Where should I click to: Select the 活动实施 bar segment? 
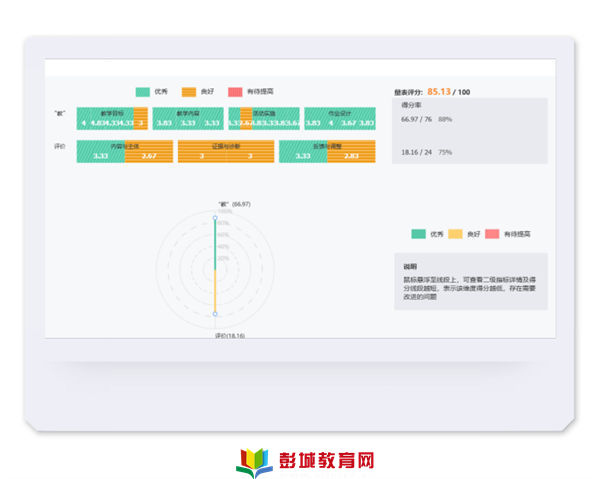(264, 119)
